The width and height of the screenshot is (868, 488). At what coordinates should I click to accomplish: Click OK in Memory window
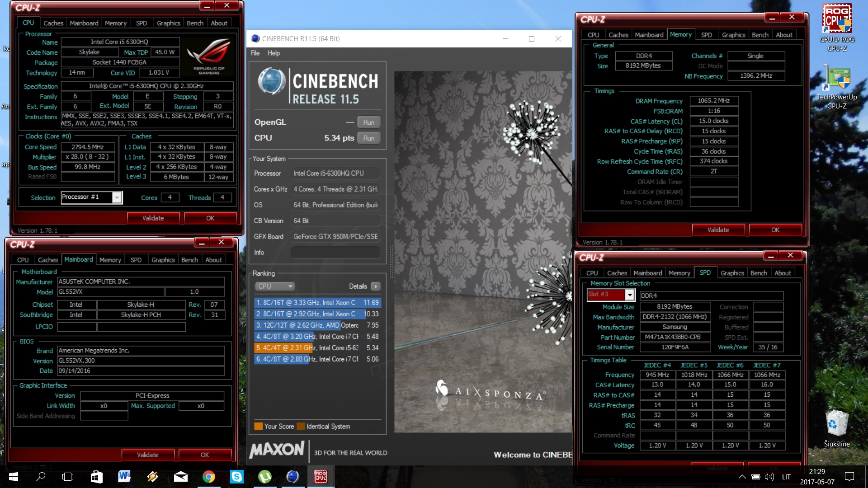(x=775, y=230)
